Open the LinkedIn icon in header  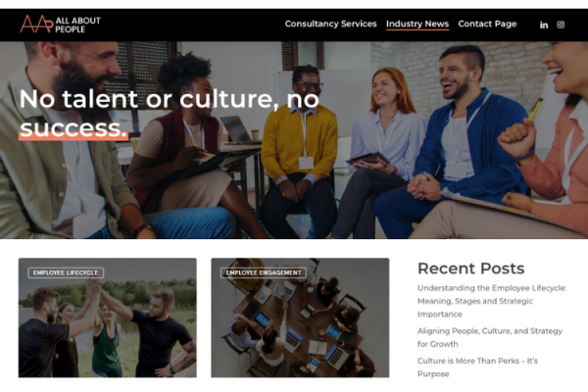click(x=544, y=24)
